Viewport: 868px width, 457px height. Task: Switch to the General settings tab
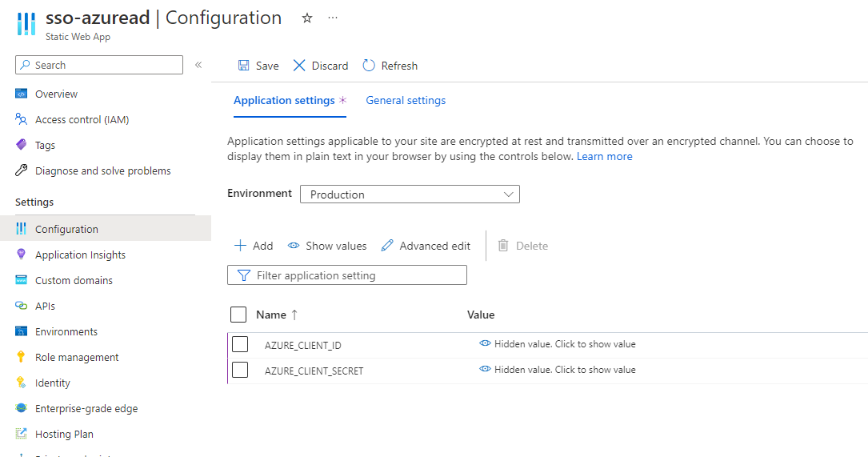[406, 100]
